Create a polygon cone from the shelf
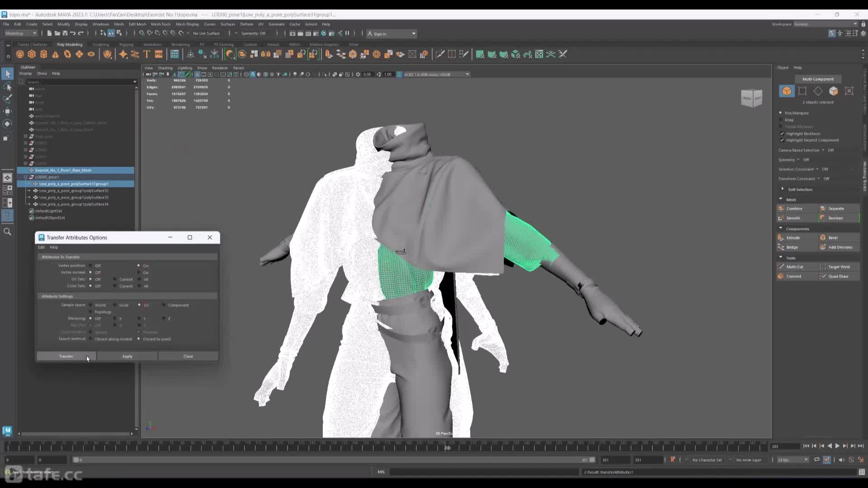 tap(56, 54)
